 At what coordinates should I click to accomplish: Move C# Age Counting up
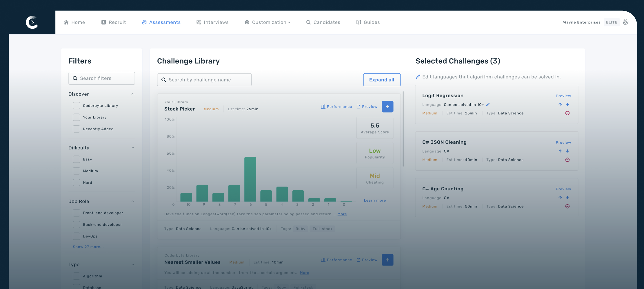pyautogui.click(x=560, y=198)
